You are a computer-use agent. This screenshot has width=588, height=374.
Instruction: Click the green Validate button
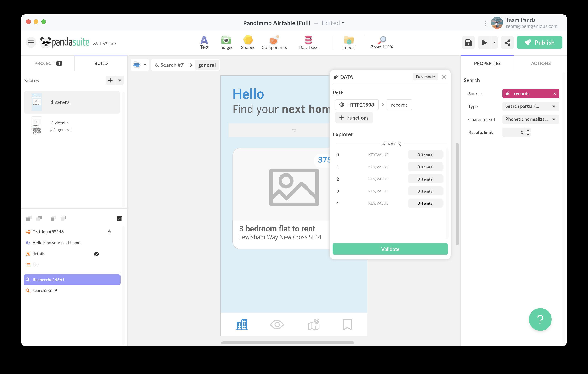coord(390,249)
